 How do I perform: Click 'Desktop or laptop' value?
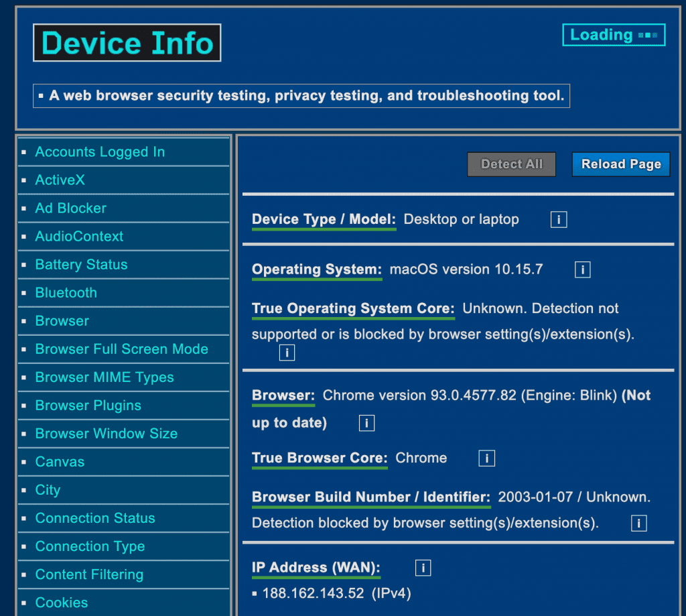click(x=461, y=219)
